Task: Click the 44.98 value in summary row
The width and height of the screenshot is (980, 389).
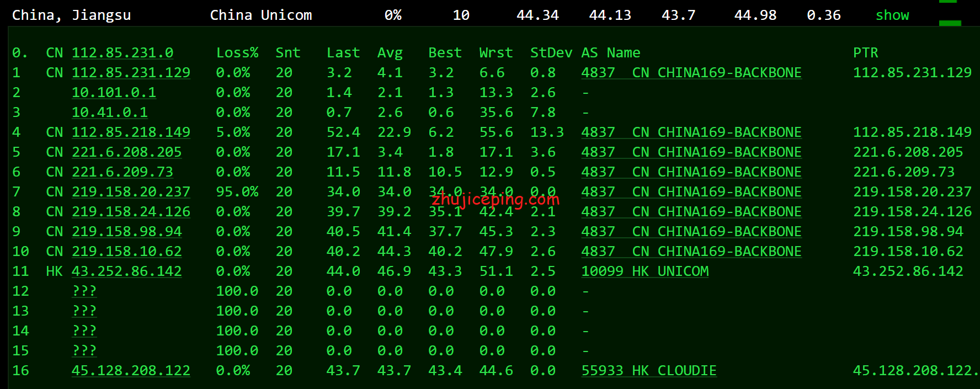Action: [x=755, y=15]
